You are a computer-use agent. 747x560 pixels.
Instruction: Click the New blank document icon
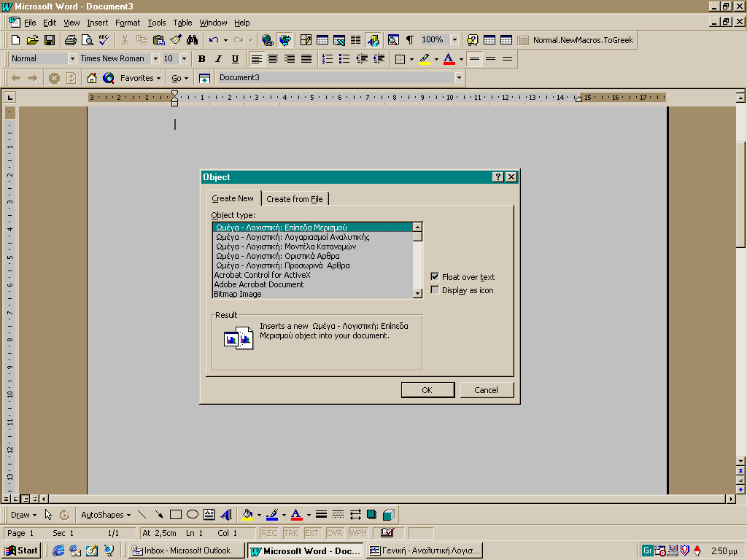click(x=15, y=40)
